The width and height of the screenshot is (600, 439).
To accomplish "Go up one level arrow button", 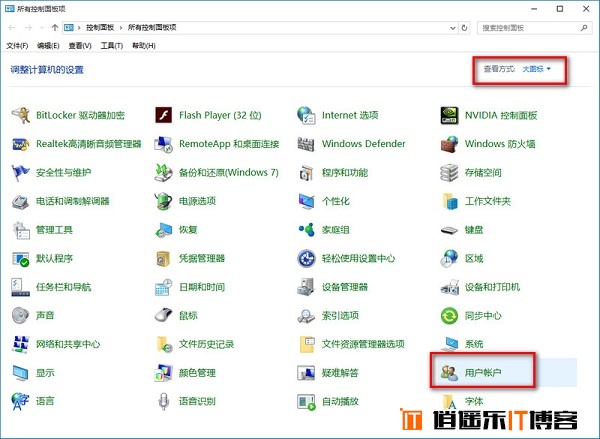I will [x=55, y=28].
